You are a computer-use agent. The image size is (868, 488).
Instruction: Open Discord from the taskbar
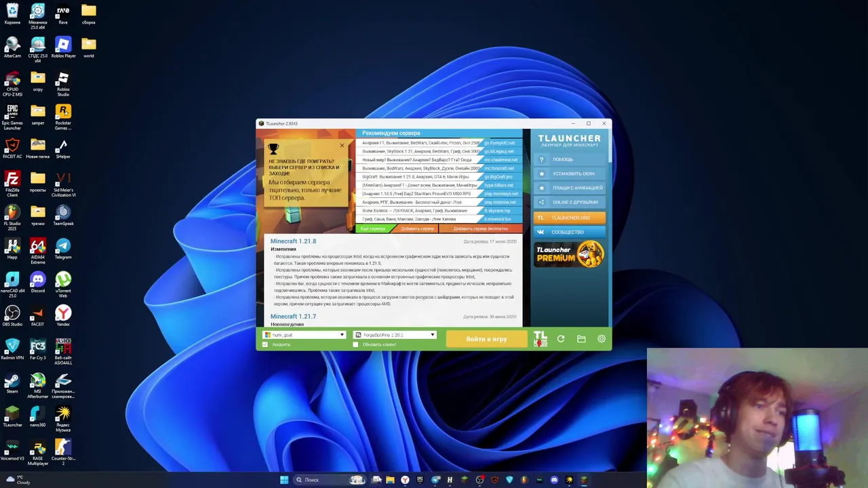[x=554, y=480]
